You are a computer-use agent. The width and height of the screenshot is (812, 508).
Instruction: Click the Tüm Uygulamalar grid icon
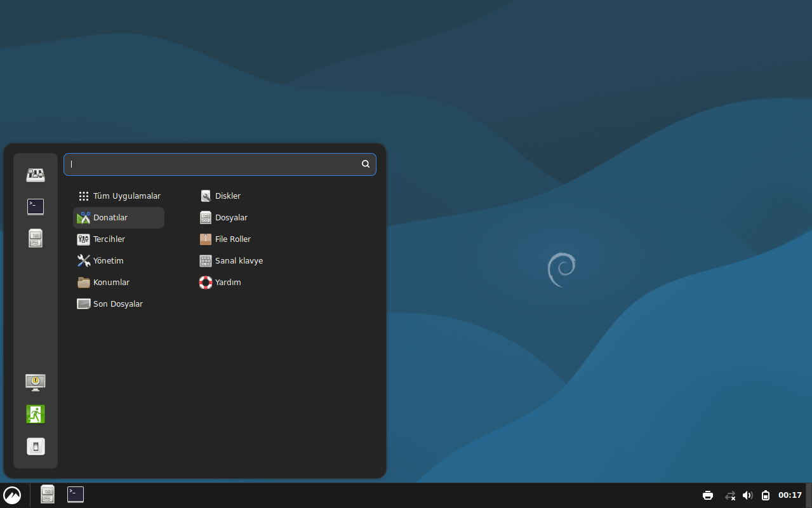click(84, 196)
